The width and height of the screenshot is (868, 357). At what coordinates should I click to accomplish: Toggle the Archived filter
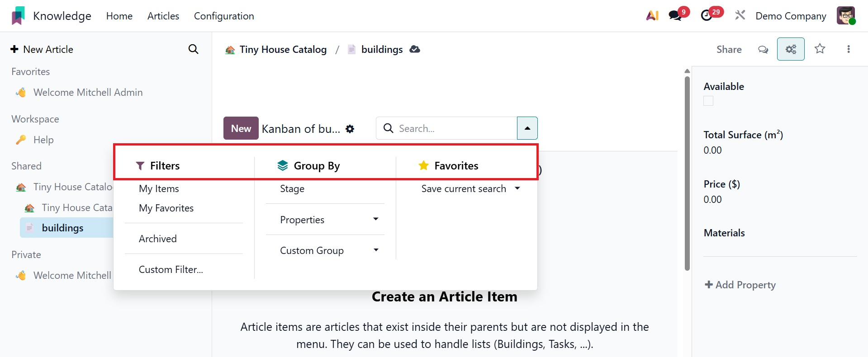(x=158, y=239)
